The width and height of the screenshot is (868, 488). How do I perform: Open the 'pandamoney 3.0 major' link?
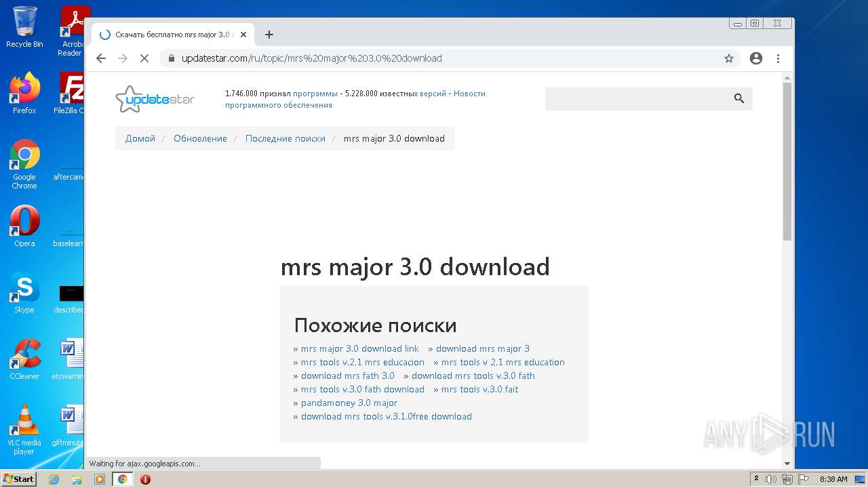point(349,403)
